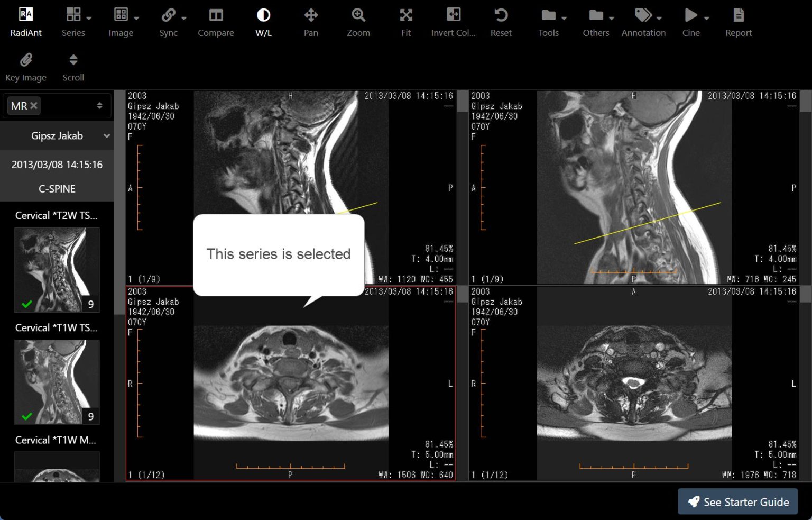Viewport: 812px width, 520px height.
Task: Activate the Scroll tool
Action: pos(73,66)
